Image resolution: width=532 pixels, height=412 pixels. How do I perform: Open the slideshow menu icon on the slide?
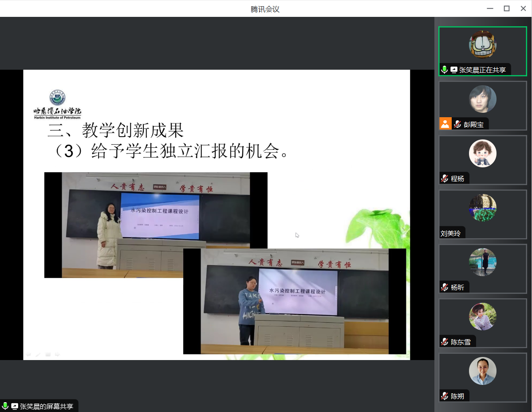[48, 354]
